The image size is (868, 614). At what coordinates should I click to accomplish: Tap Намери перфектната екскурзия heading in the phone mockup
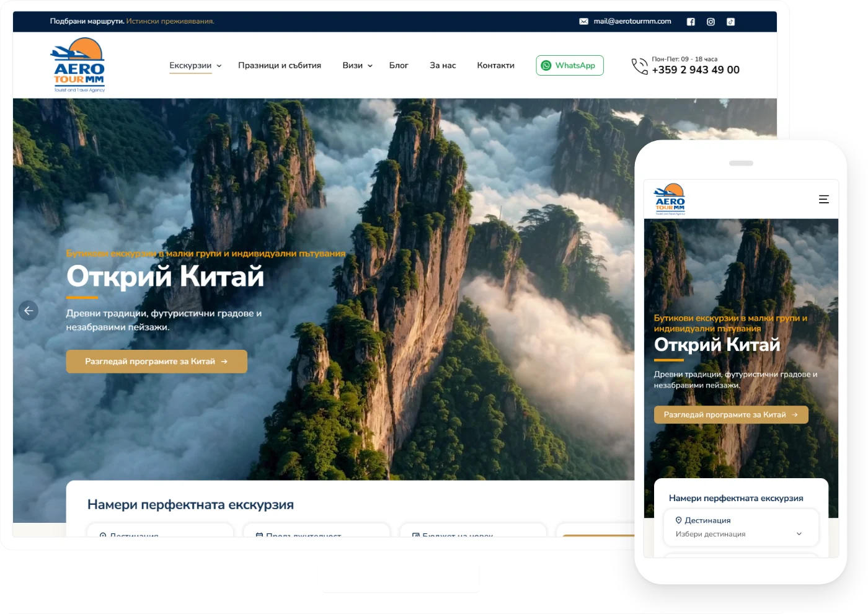736,498
